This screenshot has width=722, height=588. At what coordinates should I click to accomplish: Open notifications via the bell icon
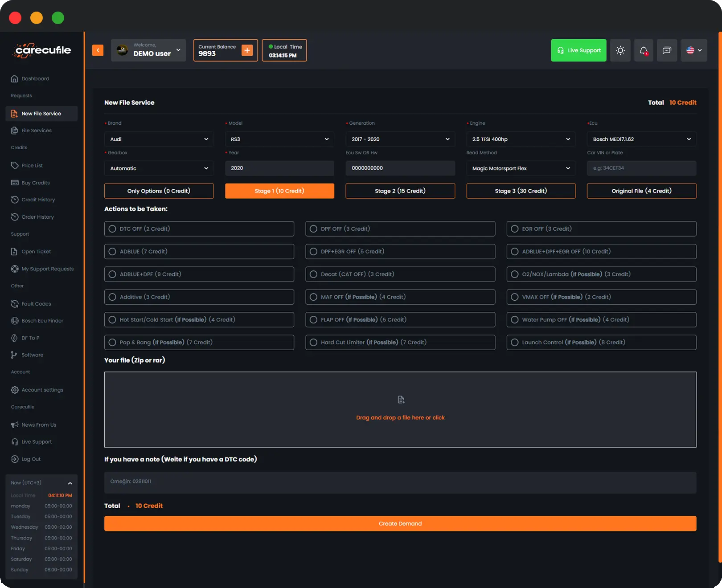[x=644, y=50]
